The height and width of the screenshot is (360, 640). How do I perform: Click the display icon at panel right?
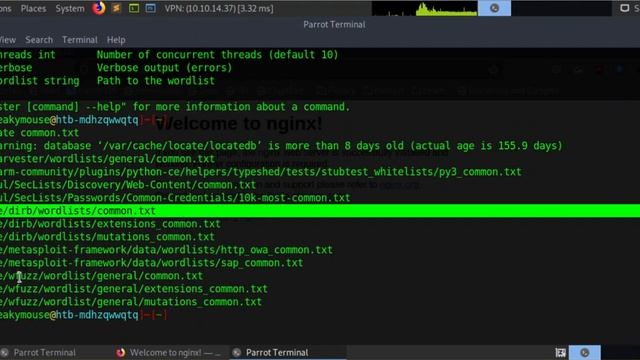click(624, 8)
